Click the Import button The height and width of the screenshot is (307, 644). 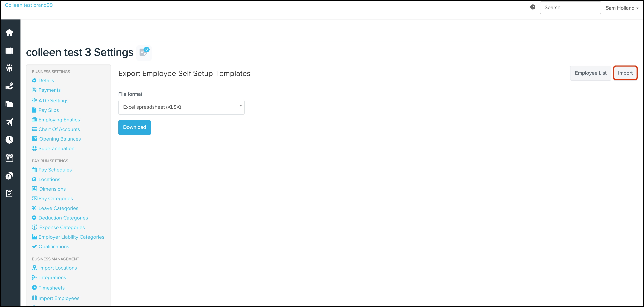pyautogui.click(x=625, y=73)
